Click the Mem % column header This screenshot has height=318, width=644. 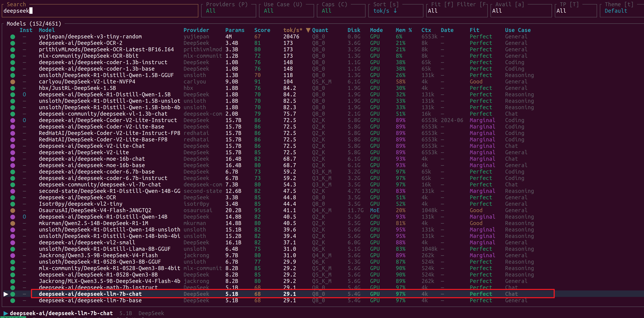coord(404,30)
